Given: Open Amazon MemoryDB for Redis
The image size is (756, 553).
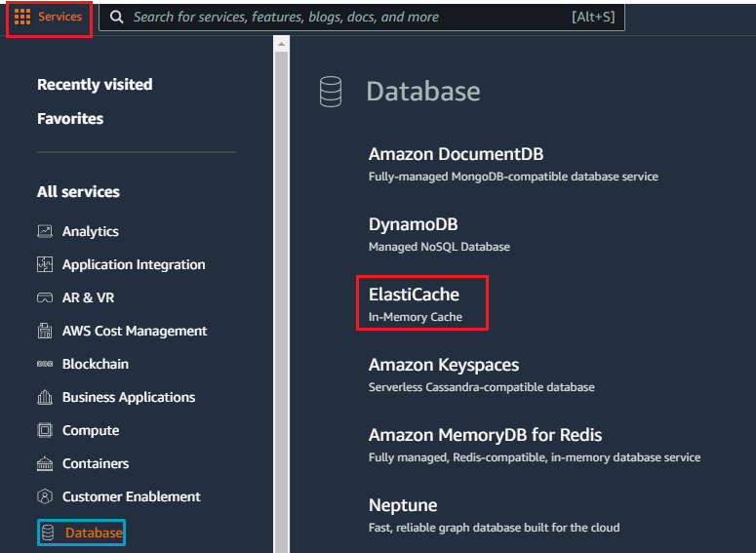Looking at the screenshot, I should 485,435.
